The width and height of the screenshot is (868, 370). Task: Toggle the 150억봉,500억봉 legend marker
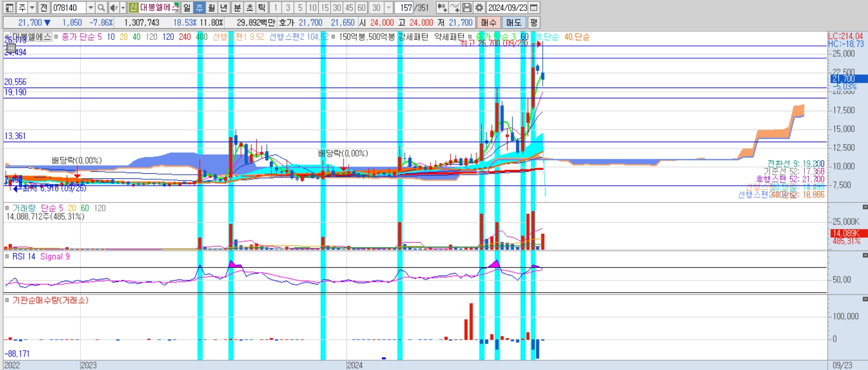[x=333, y=37]
